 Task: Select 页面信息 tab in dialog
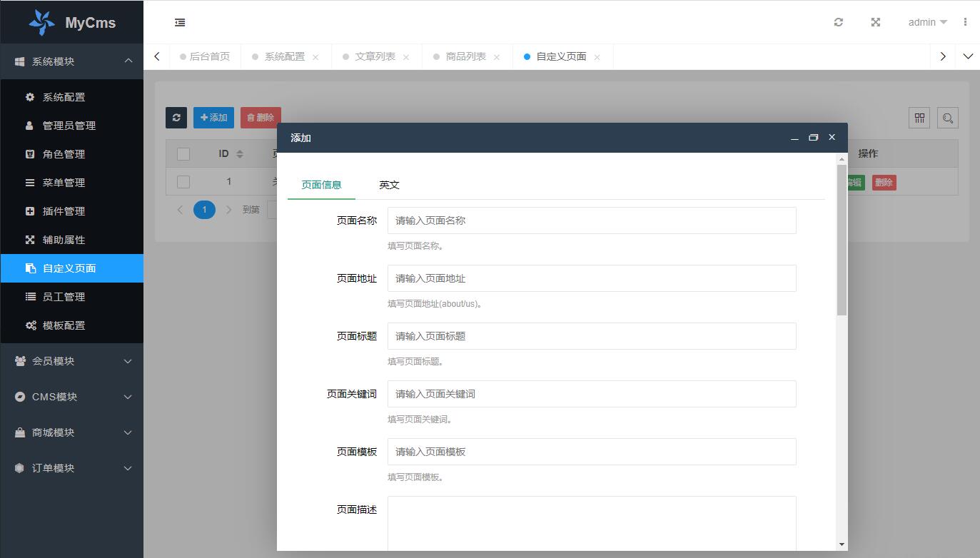[321, 185]
